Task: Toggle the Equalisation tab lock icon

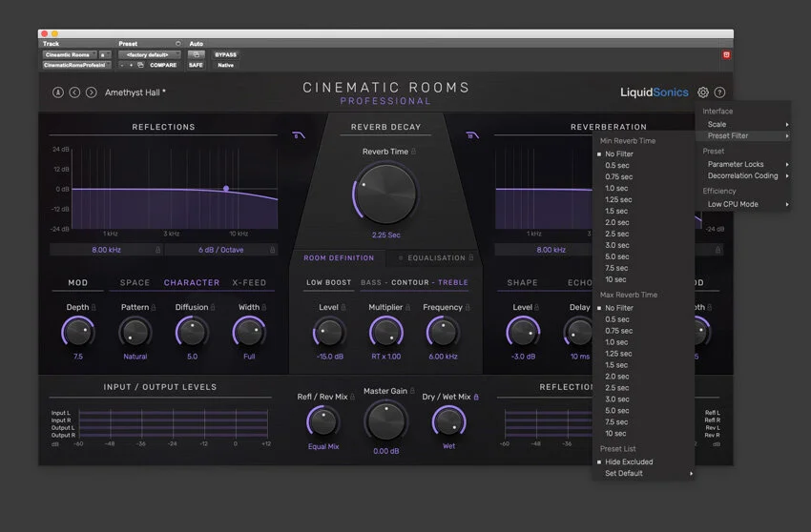Action: (x=471, y=257)
